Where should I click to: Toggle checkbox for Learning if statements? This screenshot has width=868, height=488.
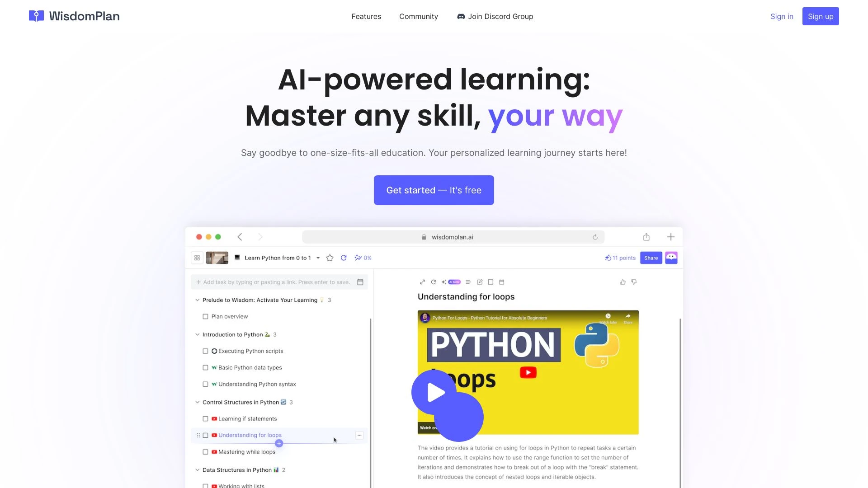coord(206,418)
